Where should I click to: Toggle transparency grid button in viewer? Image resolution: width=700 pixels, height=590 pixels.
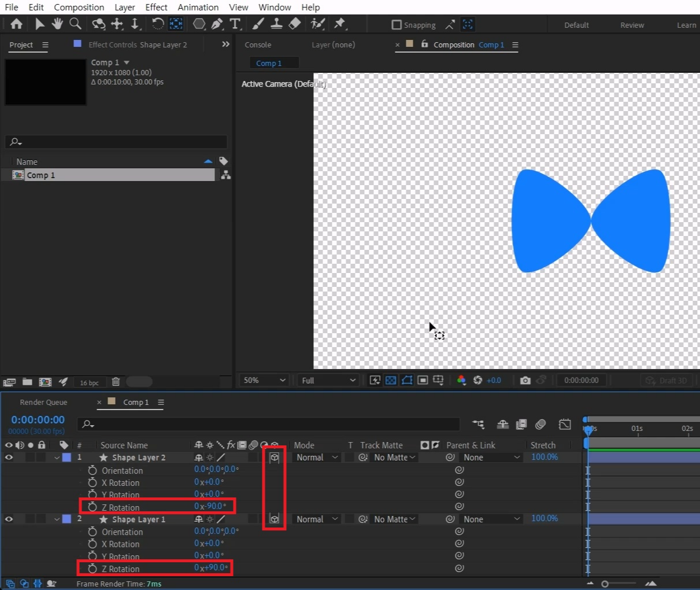click(x=391, y=380)
